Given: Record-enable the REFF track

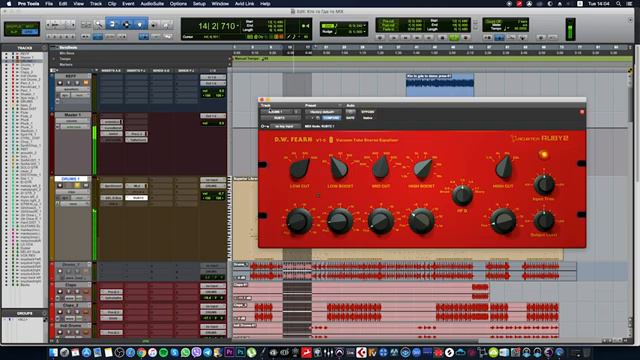Looking at the screenshot, I should 60,83.
